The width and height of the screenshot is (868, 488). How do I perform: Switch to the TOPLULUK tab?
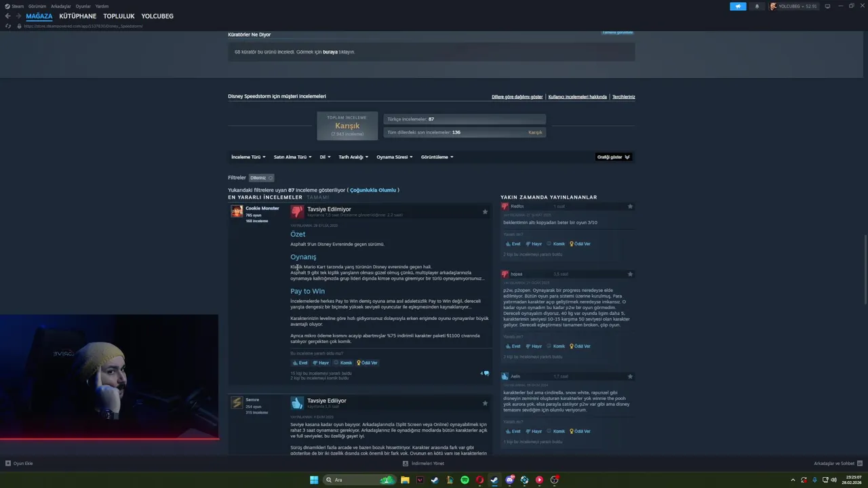(x=119, y=16)
